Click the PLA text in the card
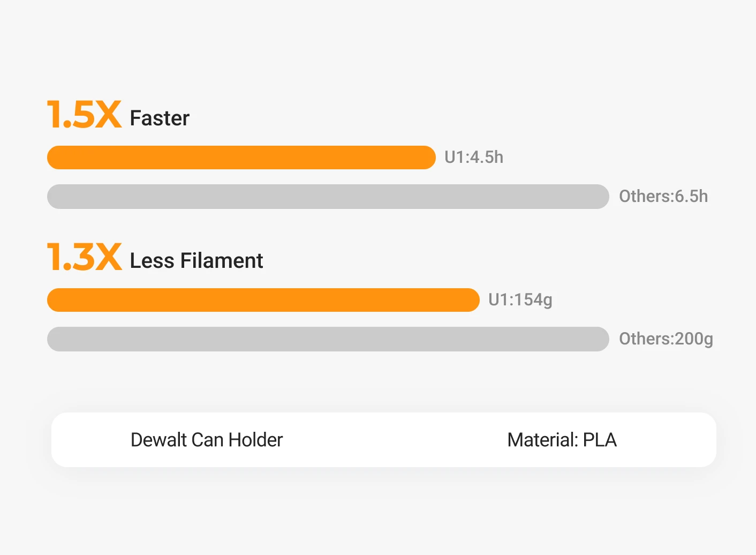This screenshot has height=555, width=756. (x=600, y=440)
